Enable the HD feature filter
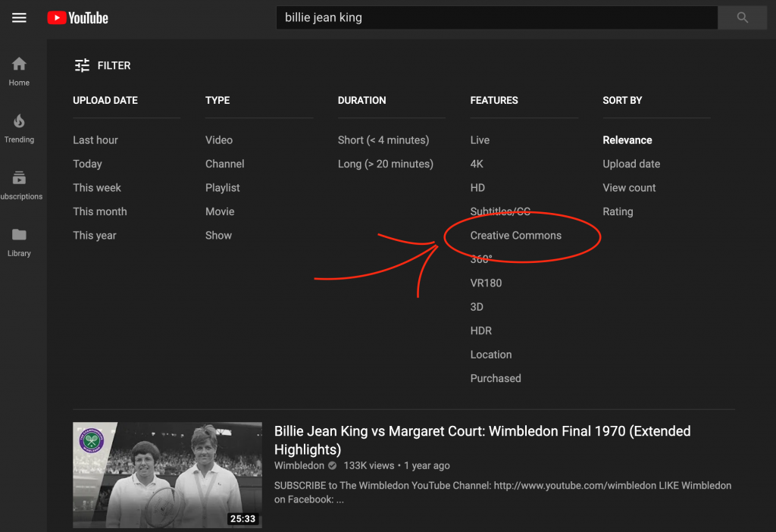This screenshot has height=532, width=776. [477, 187]
